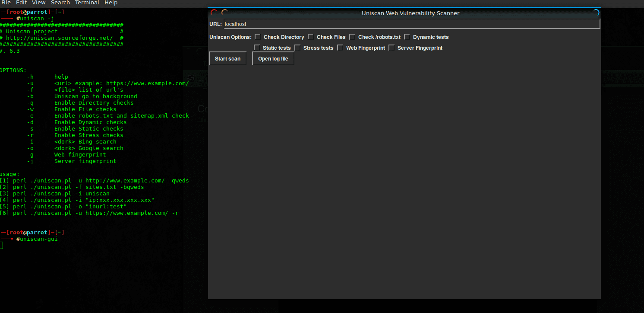Open the Terminal menu

(x=88, y=3)
